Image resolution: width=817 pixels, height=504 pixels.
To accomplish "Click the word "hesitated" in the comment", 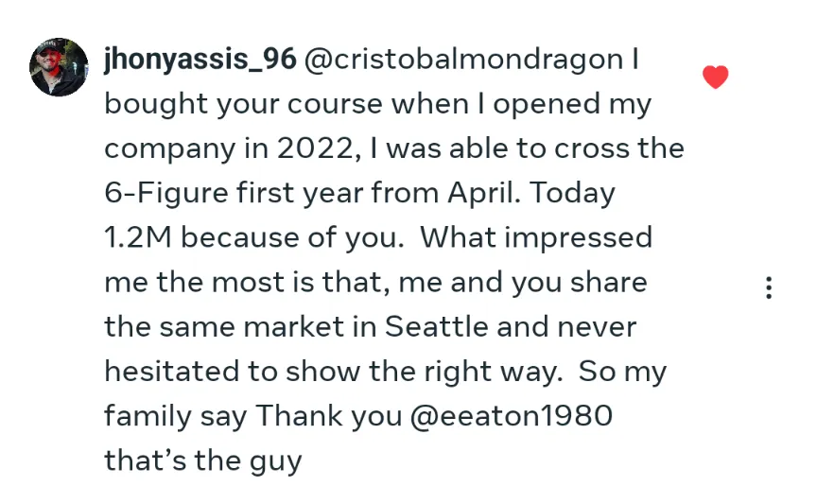I will pos(172,372).
